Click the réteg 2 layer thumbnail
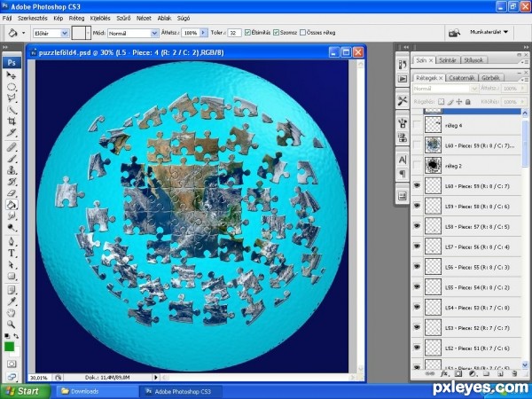 pos(433,166)
